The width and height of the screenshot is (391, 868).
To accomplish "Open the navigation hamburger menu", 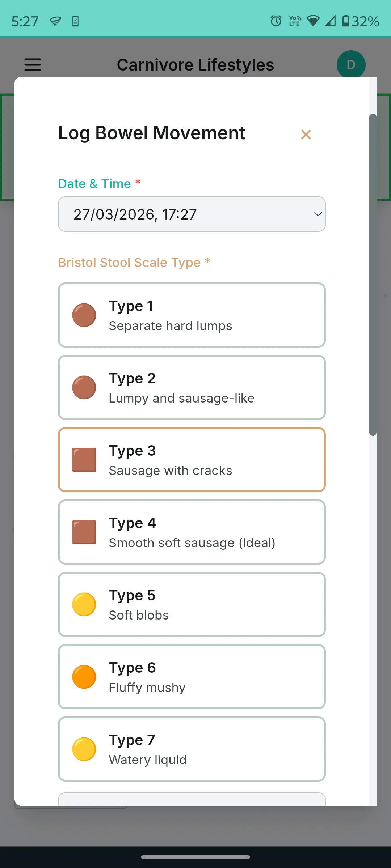I will click(32, 65).
